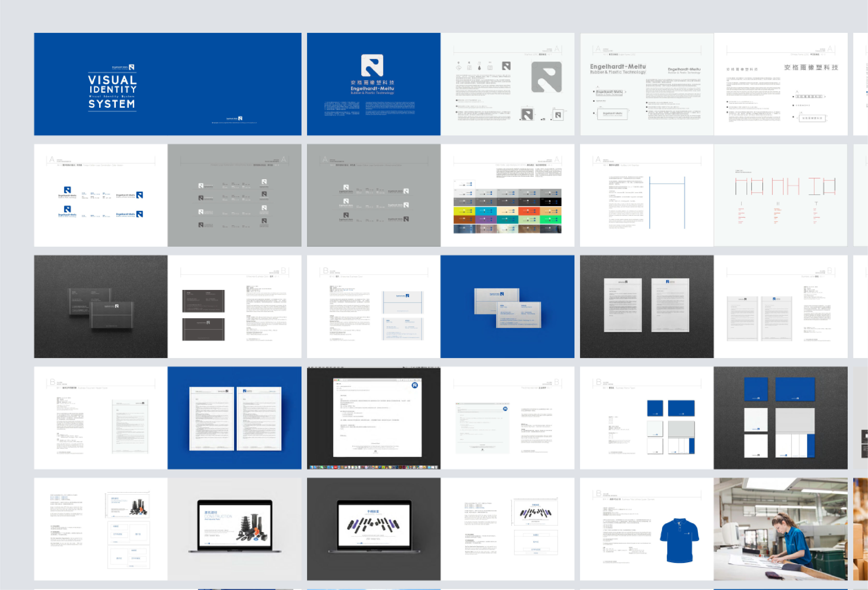
Task: Click the circular blue logo in the email mockup
Action: pos(415,386)
